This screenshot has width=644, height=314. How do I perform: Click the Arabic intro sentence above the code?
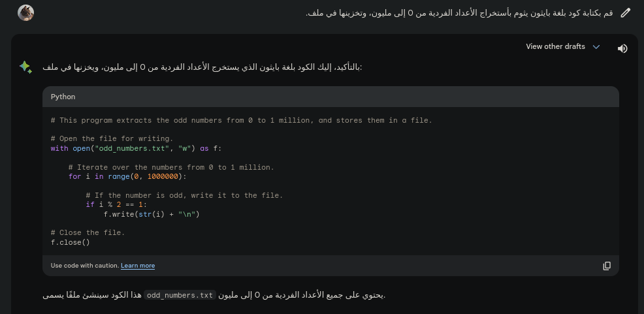click(202, 67)
